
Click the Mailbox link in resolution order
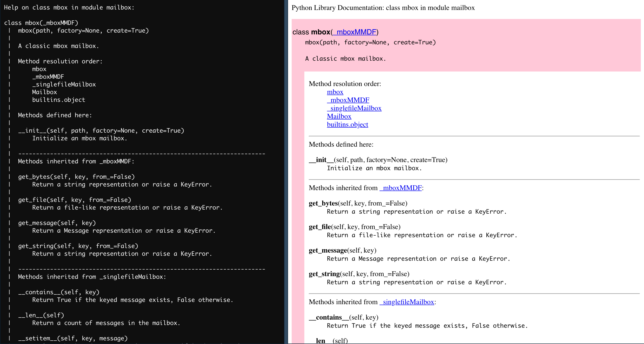tap(339, 116)
